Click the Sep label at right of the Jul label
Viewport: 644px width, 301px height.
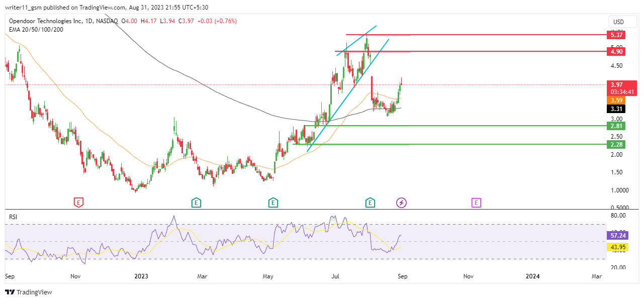[402, 276]
